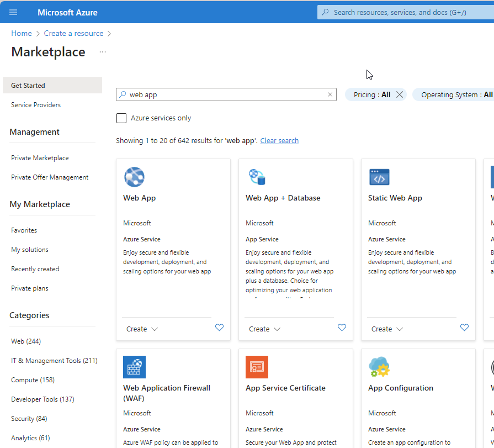
Task: Click the Web Application Firewall icon
Action: [134, 367]
